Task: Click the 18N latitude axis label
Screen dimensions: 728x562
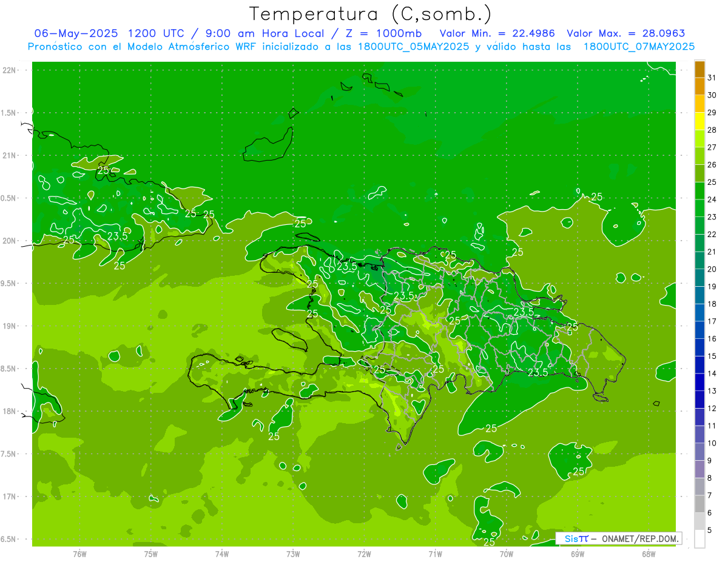Action: 10,411
